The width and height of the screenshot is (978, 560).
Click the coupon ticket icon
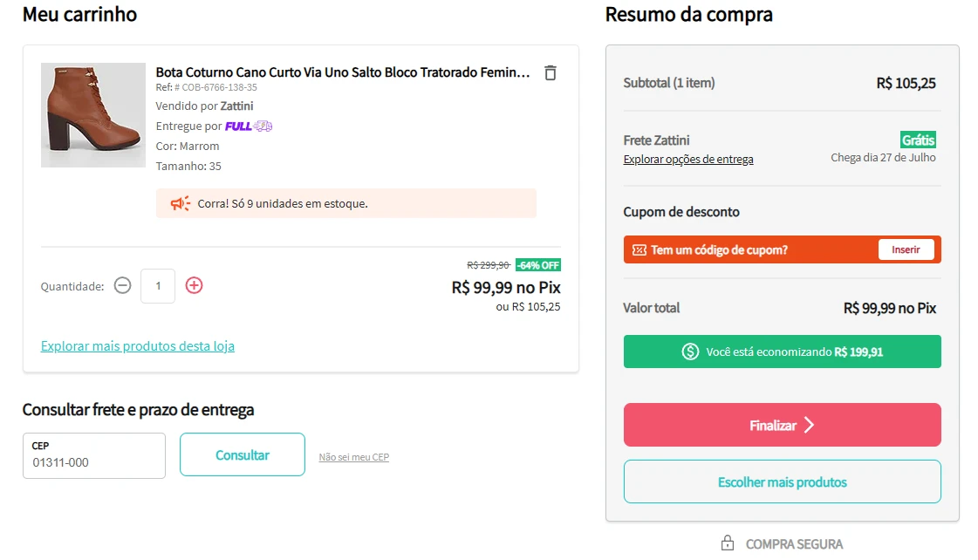click(x=639, y=250)
